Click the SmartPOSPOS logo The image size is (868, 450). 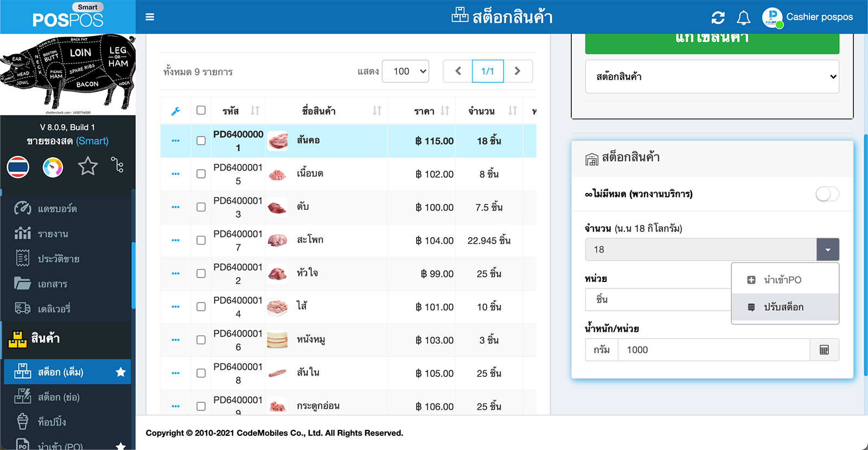68,16
